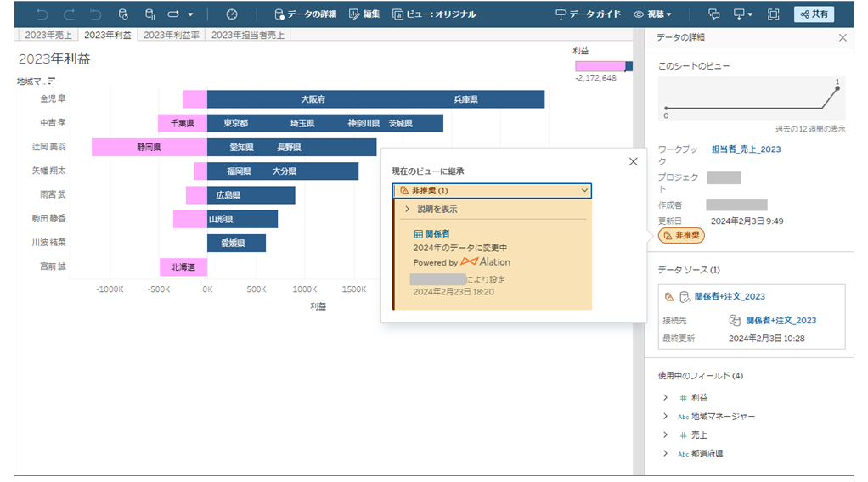Click the redo arrow in toolbar
The width and height of the screenshot is (868, 482).
pos(69,14)
